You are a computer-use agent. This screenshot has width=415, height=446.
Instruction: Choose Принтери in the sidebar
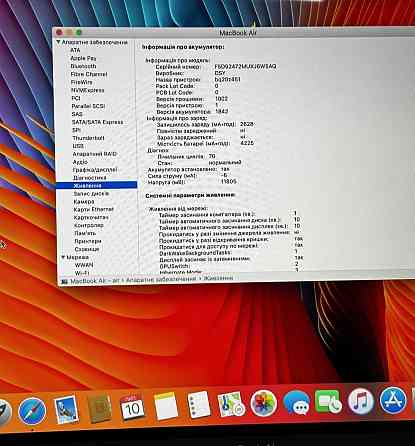[88, 241]
